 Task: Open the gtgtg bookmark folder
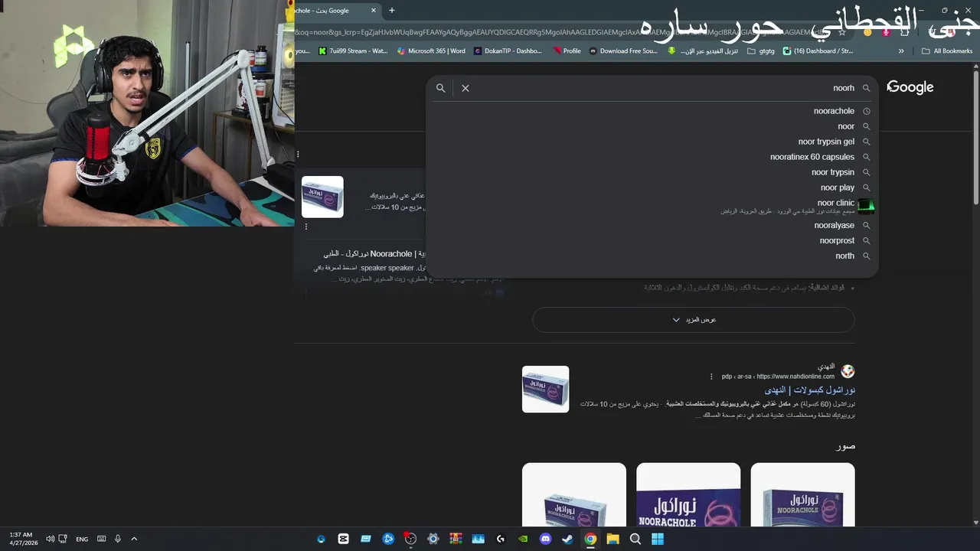(x=760, y=51)
